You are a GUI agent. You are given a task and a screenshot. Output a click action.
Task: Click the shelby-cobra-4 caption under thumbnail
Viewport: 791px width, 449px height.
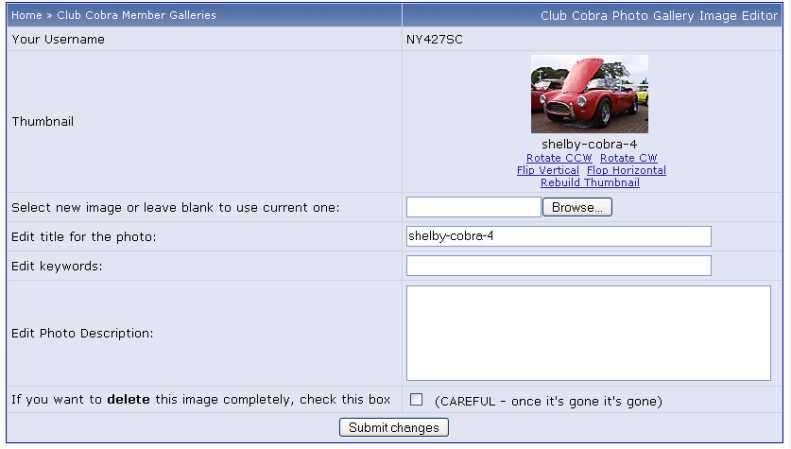click(589, 144)
